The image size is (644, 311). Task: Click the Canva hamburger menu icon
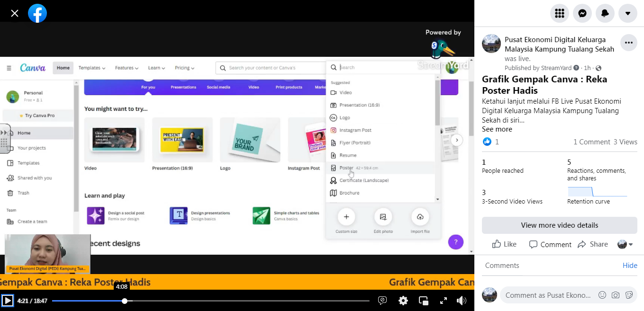pyautogui.click(x=9, y=68)
